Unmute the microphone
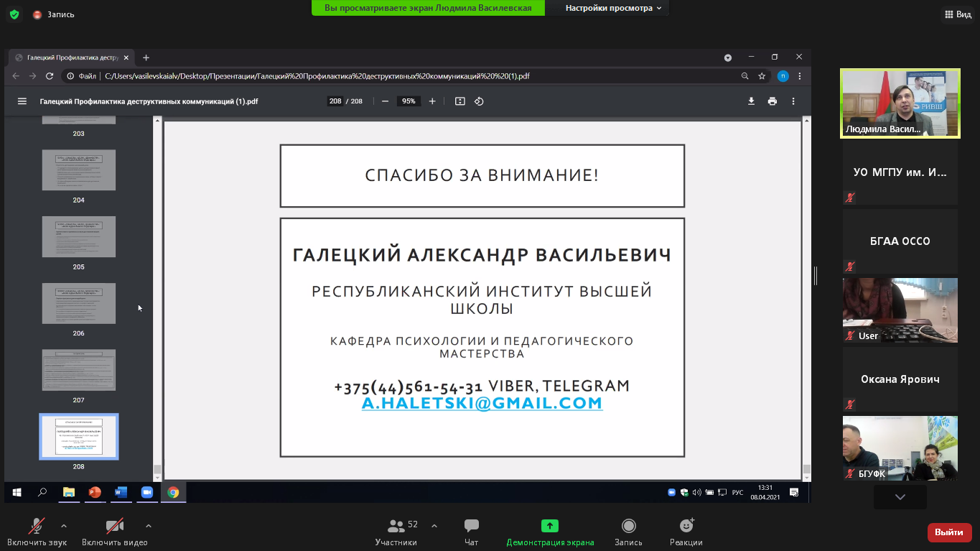This screenshot has width=980, height=551. point(37,526)
